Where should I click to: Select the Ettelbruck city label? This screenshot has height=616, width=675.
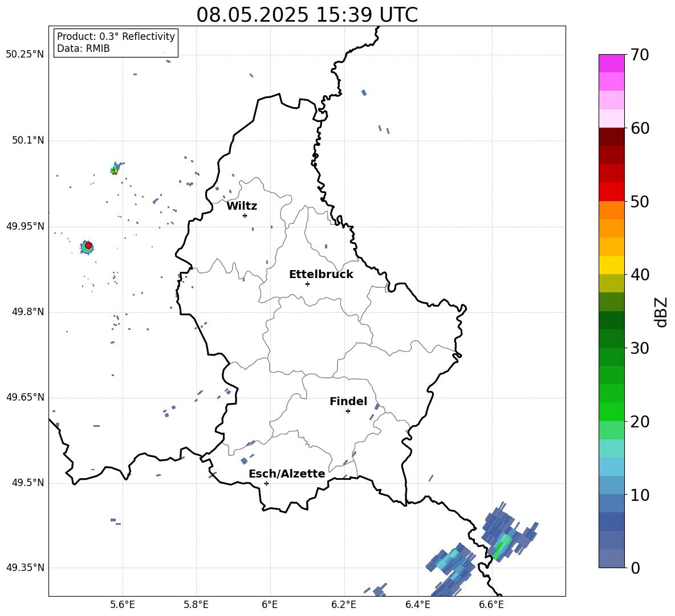(x=321, y=275)
